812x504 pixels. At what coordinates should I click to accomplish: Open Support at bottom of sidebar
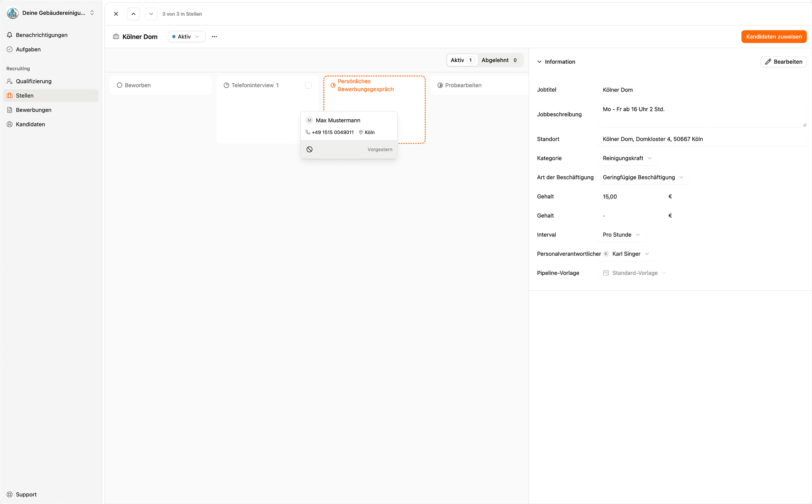point(26,494)
